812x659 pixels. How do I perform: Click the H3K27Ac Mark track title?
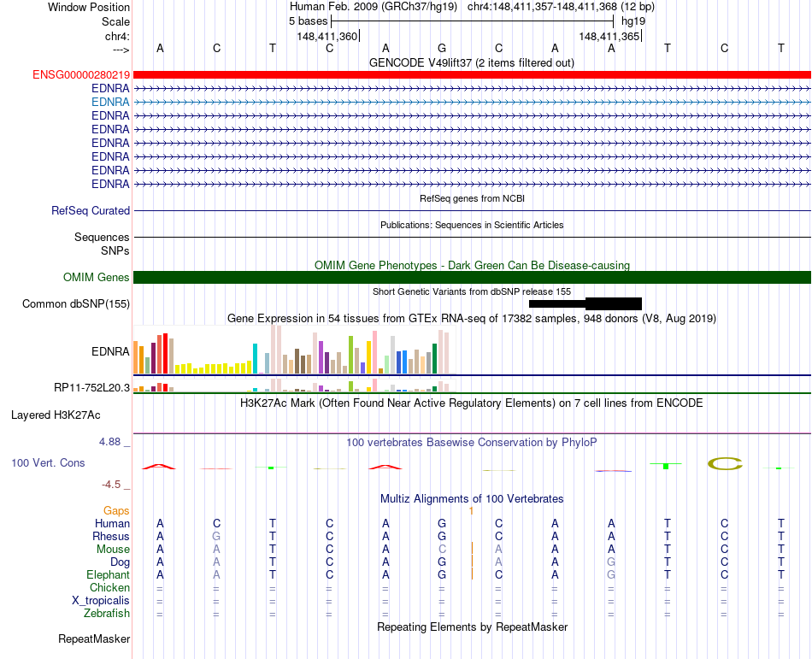472,403
